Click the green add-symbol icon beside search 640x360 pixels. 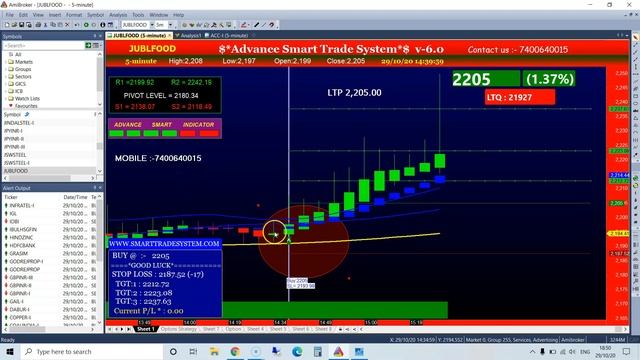tap(88, 45)
